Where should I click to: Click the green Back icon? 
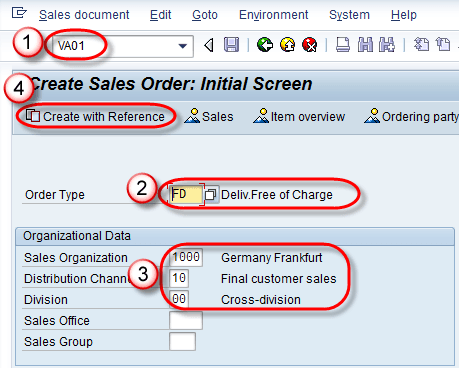tap(265, 45)
